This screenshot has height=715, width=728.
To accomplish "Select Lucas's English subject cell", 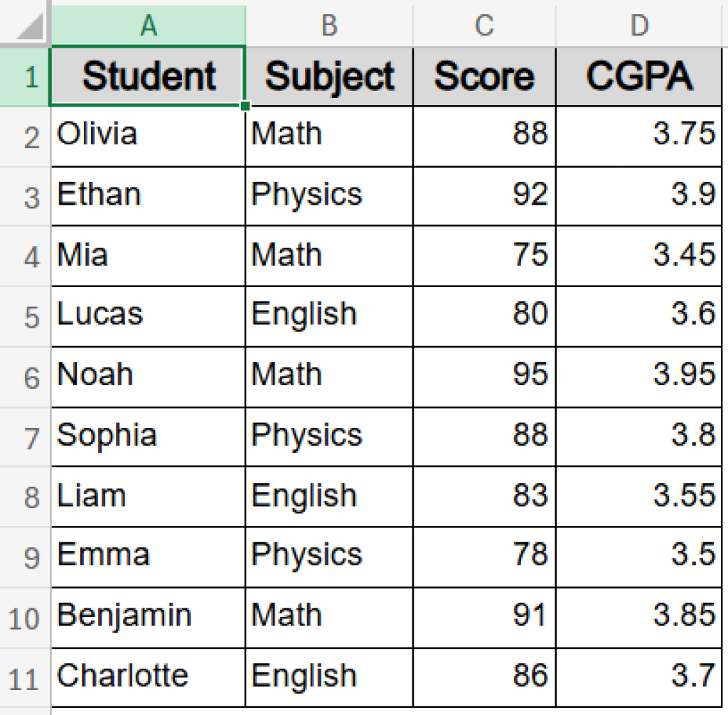I will pyautogui.click(x=329, y=316).
